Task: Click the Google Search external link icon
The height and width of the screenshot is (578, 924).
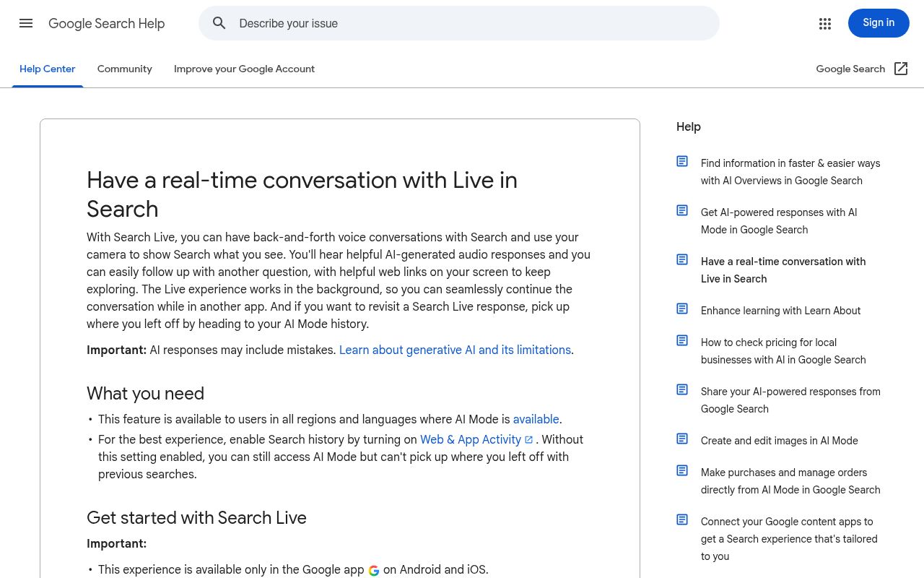Action: coord(901,69)
